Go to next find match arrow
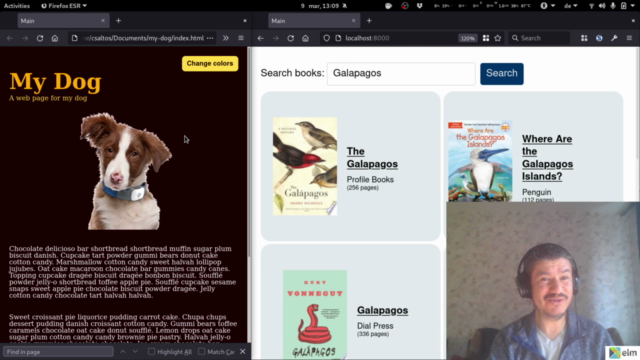Image resolution: width=640 pixels, height=360 pixels. coord(136,351)
